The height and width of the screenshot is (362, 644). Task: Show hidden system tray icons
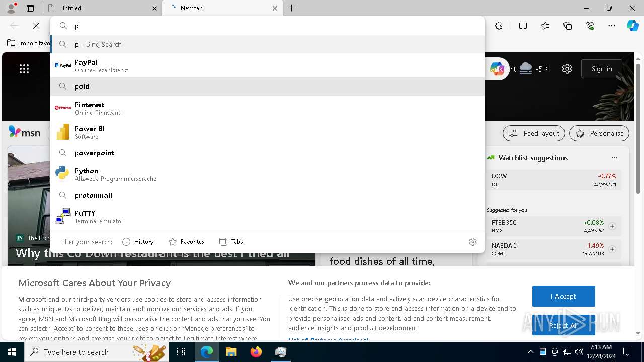(x=530, y=352)
